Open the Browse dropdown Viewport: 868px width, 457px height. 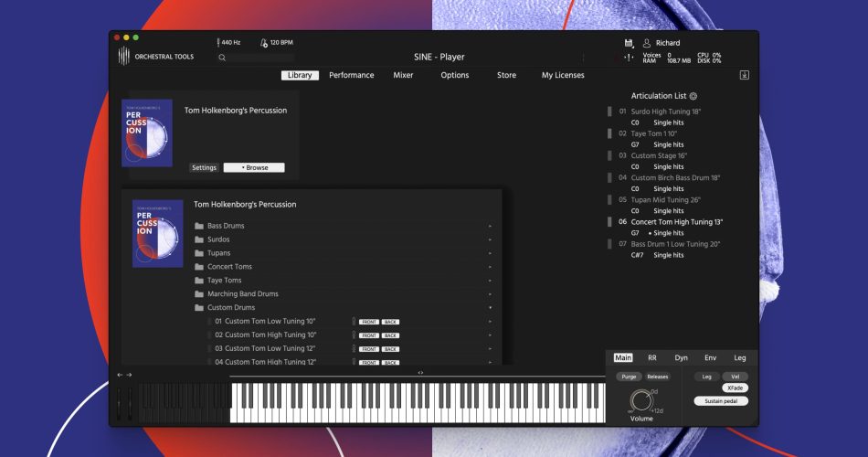[x=254, y=167]
